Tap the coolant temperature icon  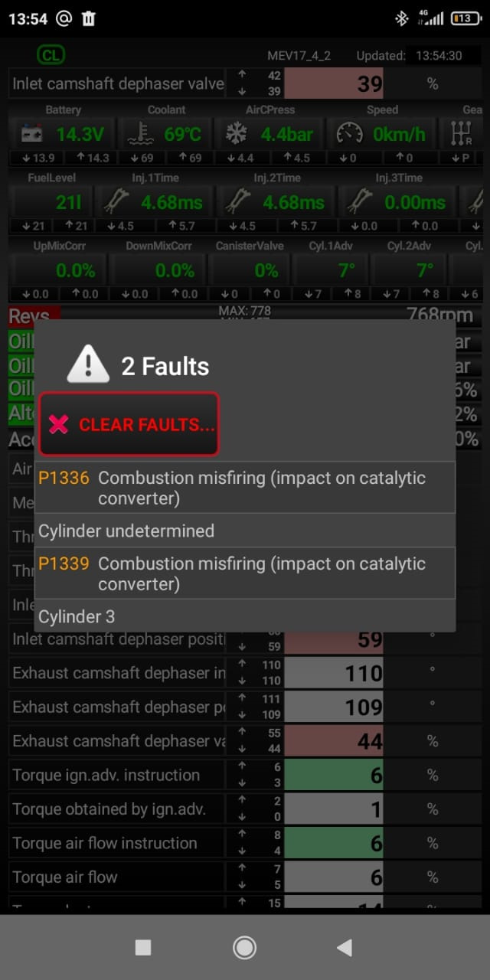[x=139, y=135]
